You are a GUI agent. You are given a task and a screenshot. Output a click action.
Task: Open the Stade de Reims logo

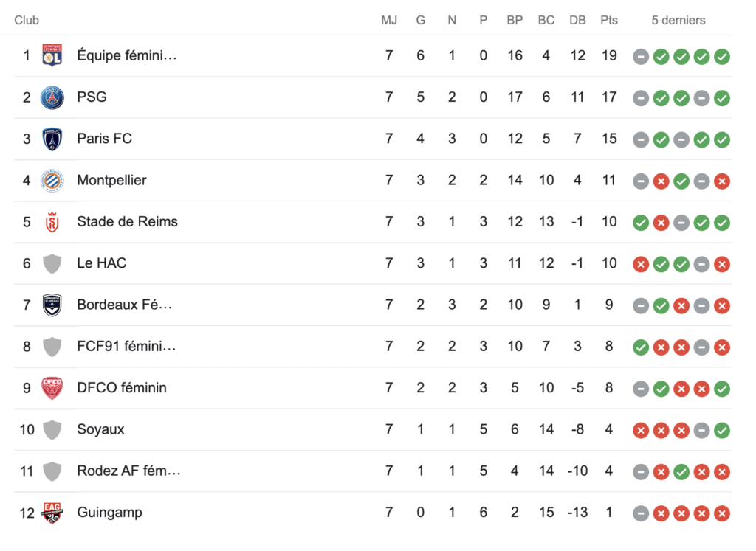(52, 222)
